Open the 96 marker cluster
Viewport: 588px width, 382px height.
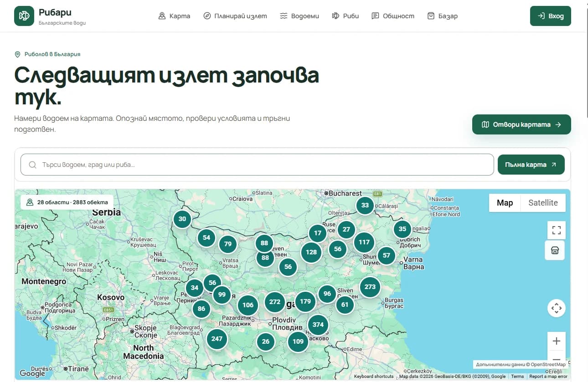(x=327, y=294)
